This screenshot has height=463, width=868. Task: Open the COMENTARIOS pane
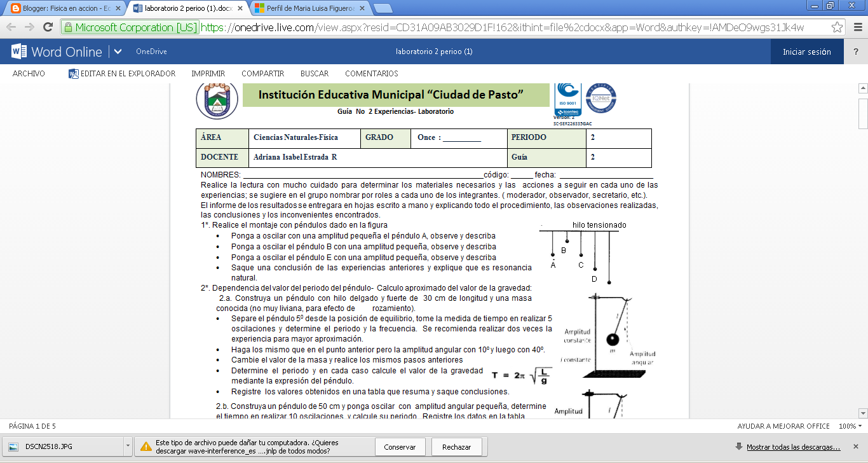[x=372, y=74]
